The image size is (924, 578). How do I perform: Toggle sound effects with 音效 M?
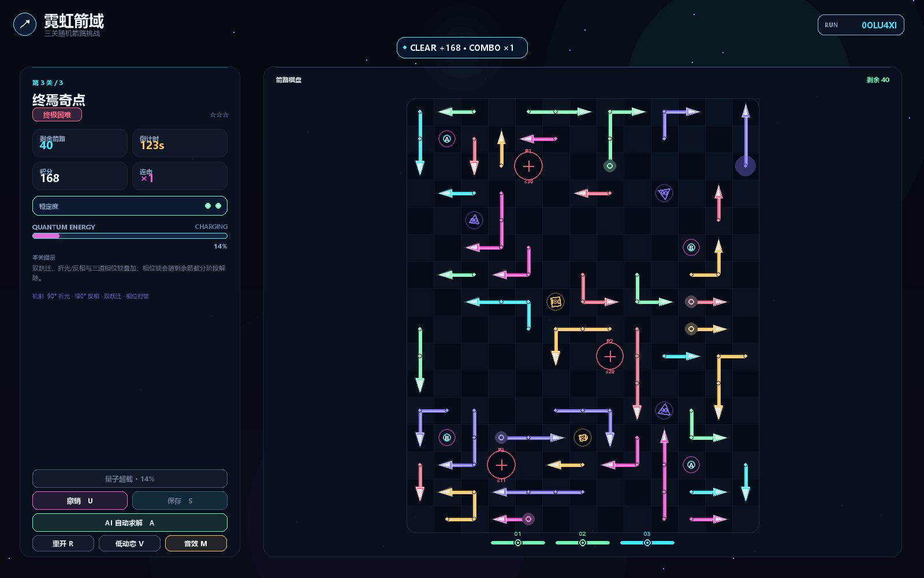point(196,543)
